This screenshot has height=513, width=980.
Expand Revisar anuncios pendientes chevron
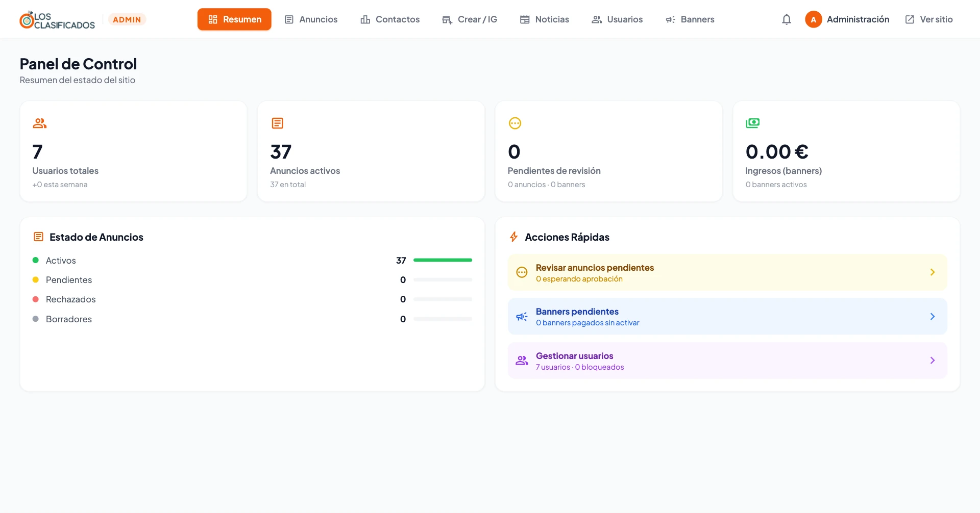tap(933, 272)
